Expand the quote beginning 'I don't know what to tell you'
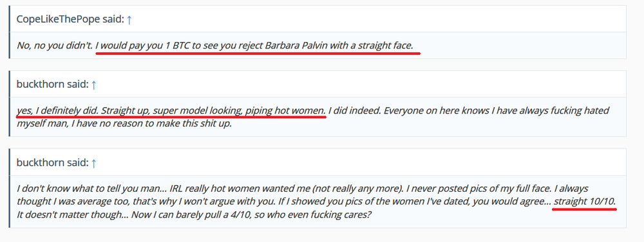Viewport: 644px width, 242px height. [x=318, y=201]
